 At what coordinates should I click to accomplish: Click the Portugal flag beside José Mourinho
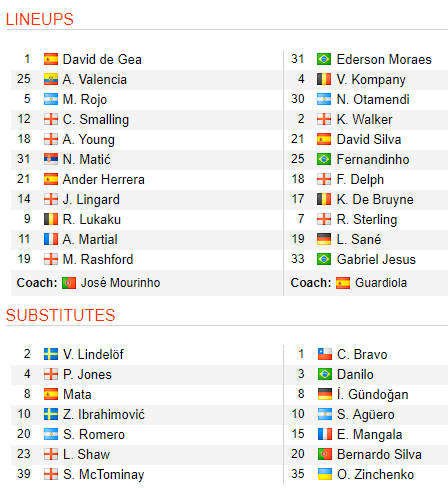coord(69,283)
